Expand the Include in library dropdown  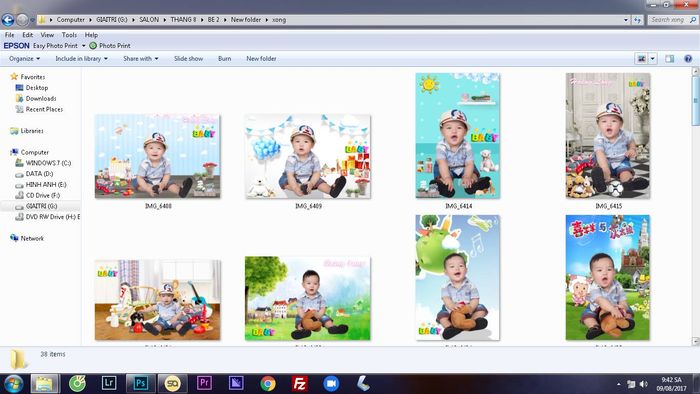(81, 58)
